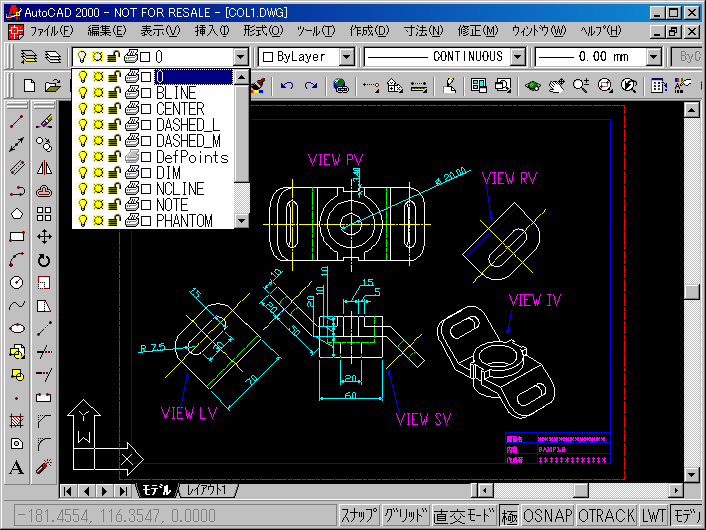Toggle LWT lineweight display

click(653, 516)
